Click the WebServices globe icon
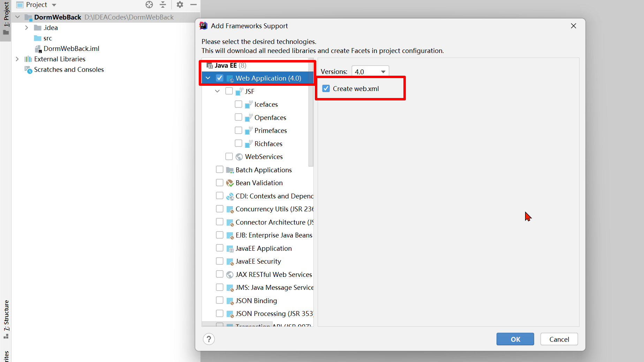The image size is (644, 362). [x=239, y=157]
